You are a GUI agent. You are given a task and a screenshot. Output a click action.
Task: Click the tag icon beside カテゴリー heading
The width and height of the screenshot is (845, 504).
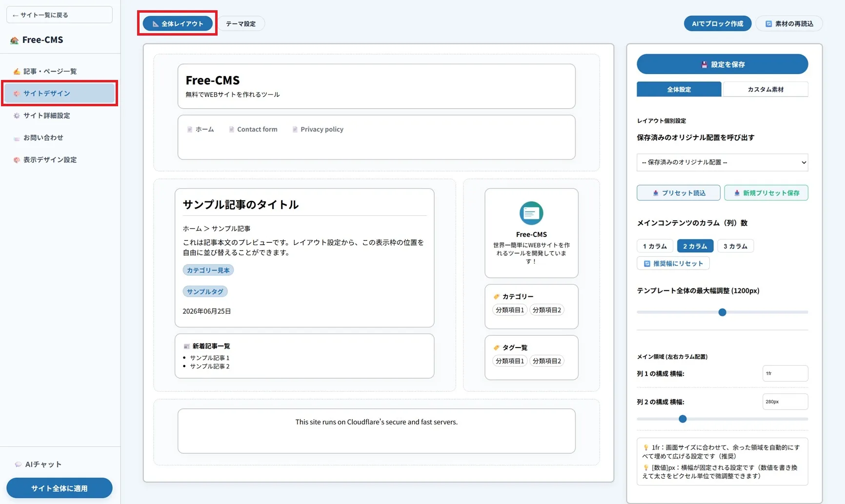(496, 296)
